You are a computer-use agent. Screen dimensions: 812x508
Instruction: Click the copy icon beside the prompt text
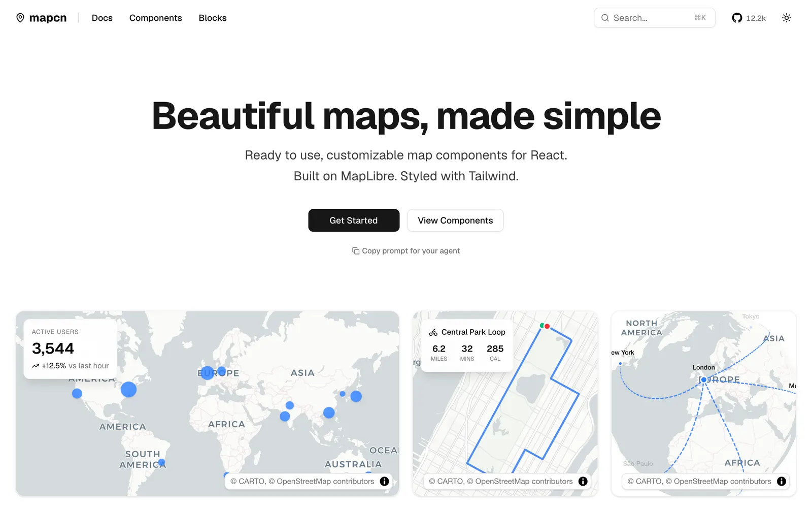[356, 251]
